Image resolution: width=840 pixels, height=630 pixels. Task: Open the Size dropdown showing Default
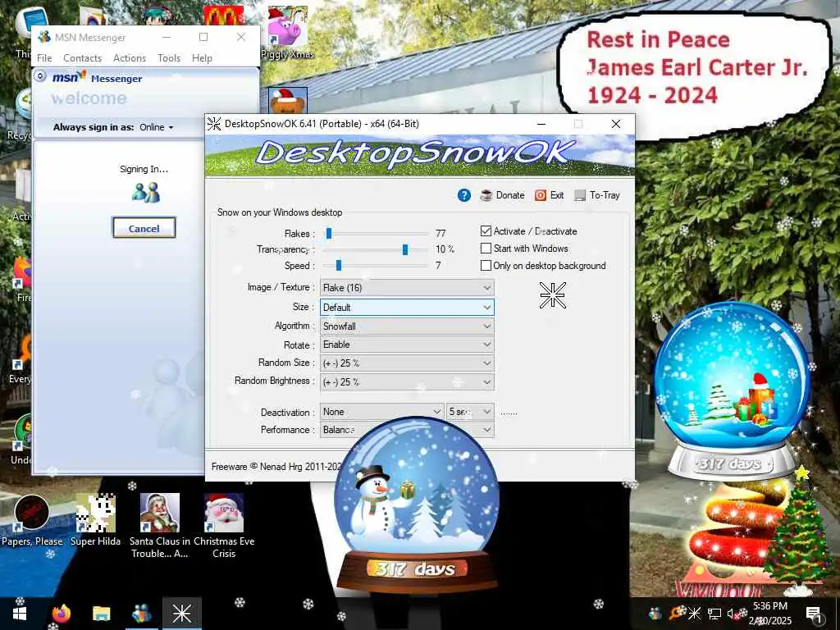point(407,308)
